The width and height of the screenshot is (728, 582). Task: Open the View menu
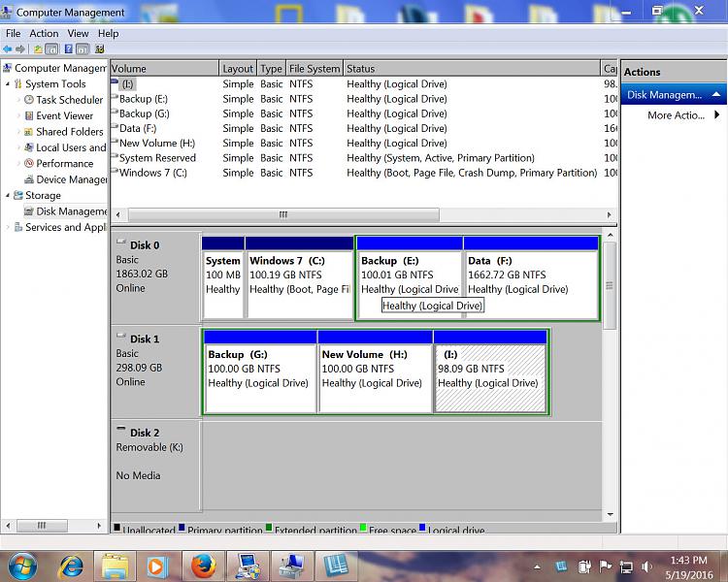[x=78, y=33]
